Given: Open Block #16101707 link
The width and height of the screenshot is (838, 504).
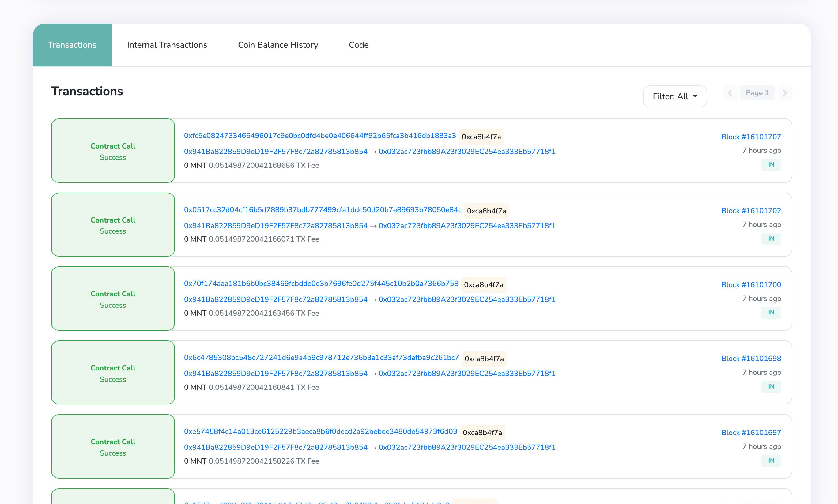Looking at the screenshot, I should [751, 137].
